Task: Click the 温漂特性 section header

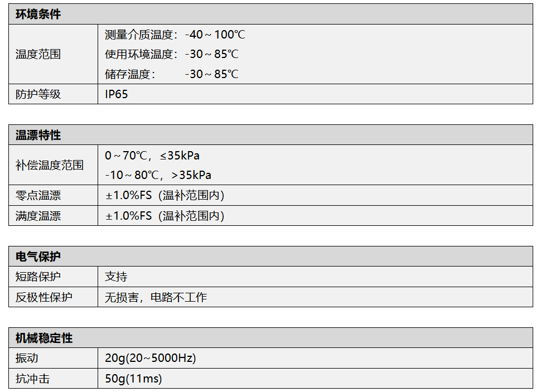Action: [38, 135]
